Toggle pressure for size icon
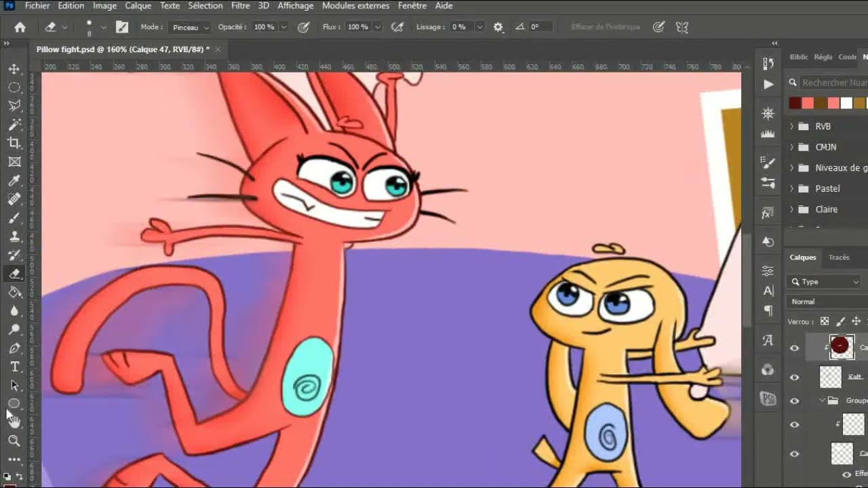The width and height of the screenshot is (868, 488). coord(658,27)
